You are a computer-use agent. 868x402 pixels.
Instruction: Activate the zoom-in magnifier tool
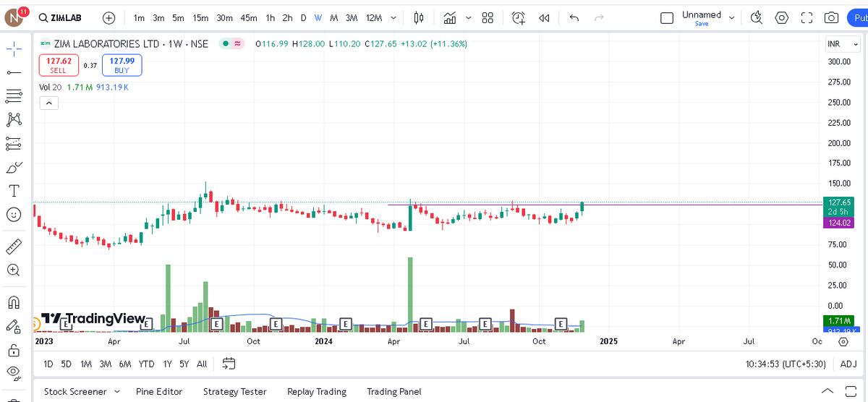pyautogui.click(x=14, y=270)
